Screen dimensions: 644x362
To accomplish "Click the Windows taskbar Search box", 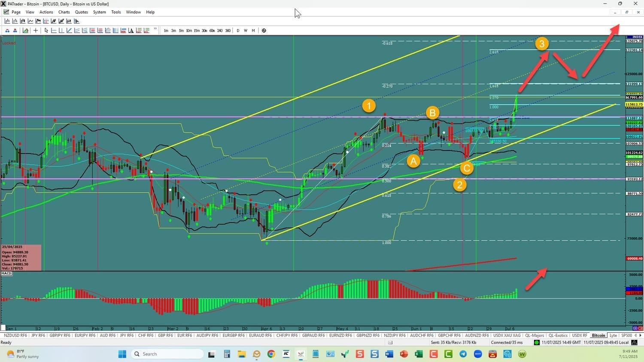I will point(168,354).
